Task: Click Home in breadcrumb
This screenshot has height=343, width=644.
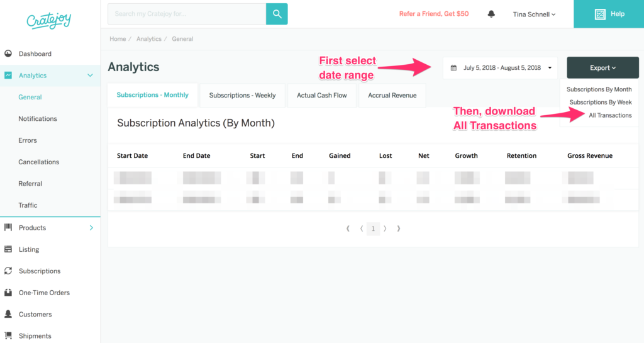Action: click(118, 39)
